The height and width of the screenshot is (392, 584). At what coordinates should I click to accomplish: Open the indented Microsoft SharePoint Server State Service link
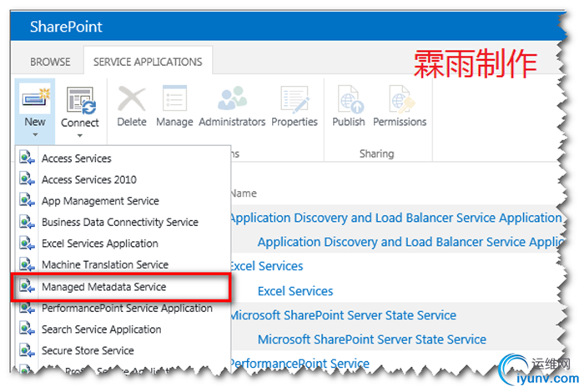point(372,339)
